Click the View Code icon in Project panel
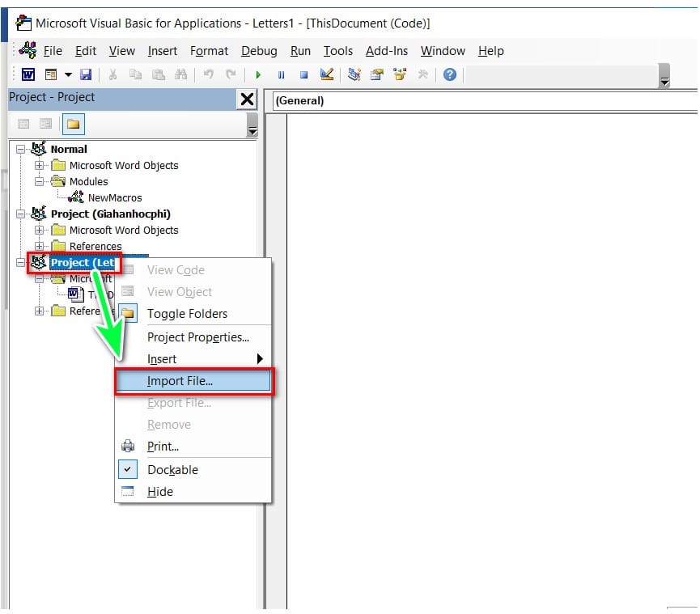Screen dimensions: 700x614 pyautogui.click(x=23, y=124)
